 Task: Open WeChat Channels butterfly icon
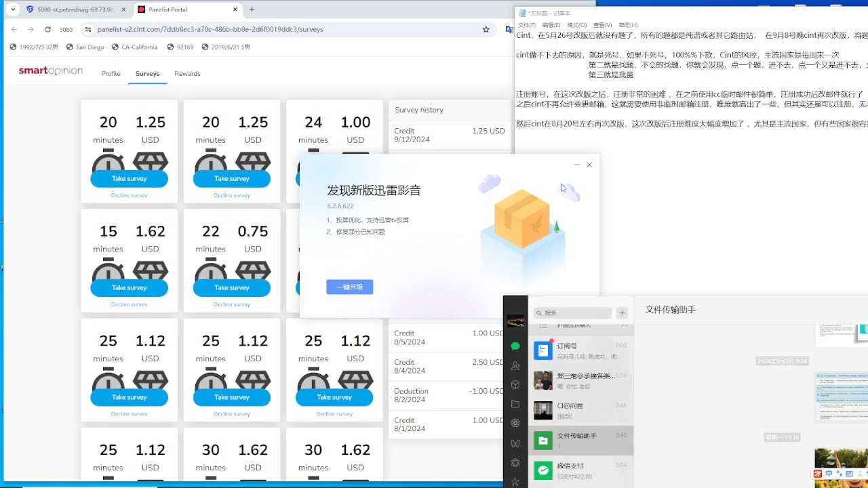(x=515, y=443)
